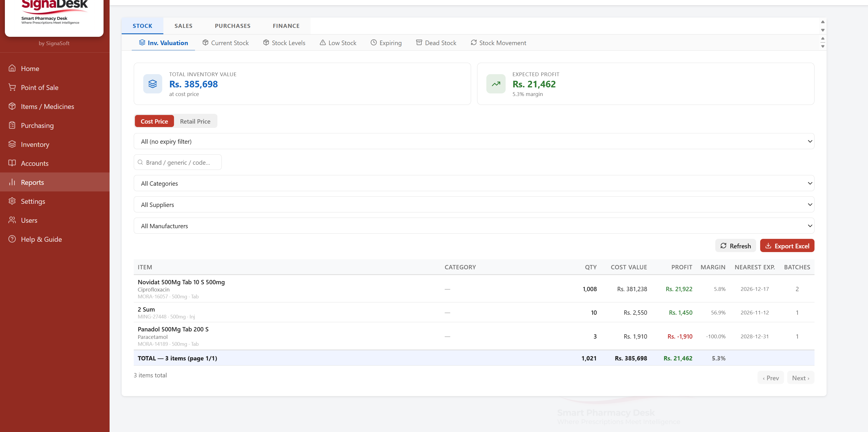Expand the All Suppliers dropdown
868x432 pixels.
(473, 205)
